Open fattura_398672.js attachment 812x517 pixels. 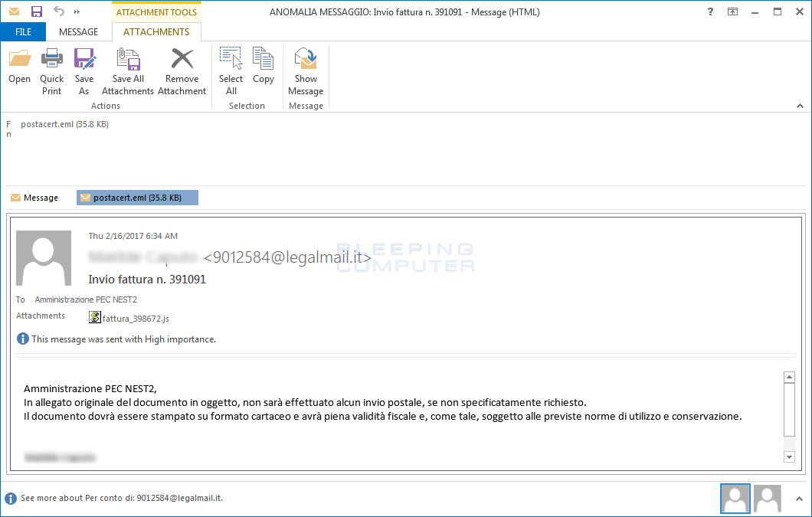[136, 319]
